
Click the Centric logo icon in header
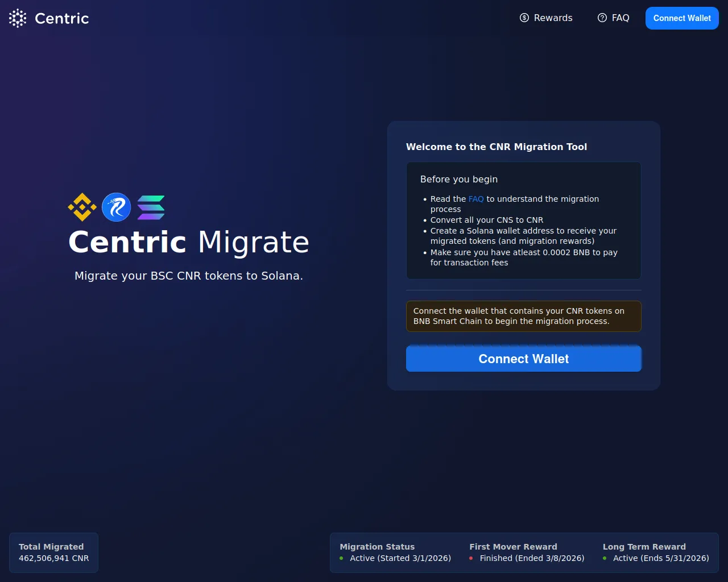18,18
